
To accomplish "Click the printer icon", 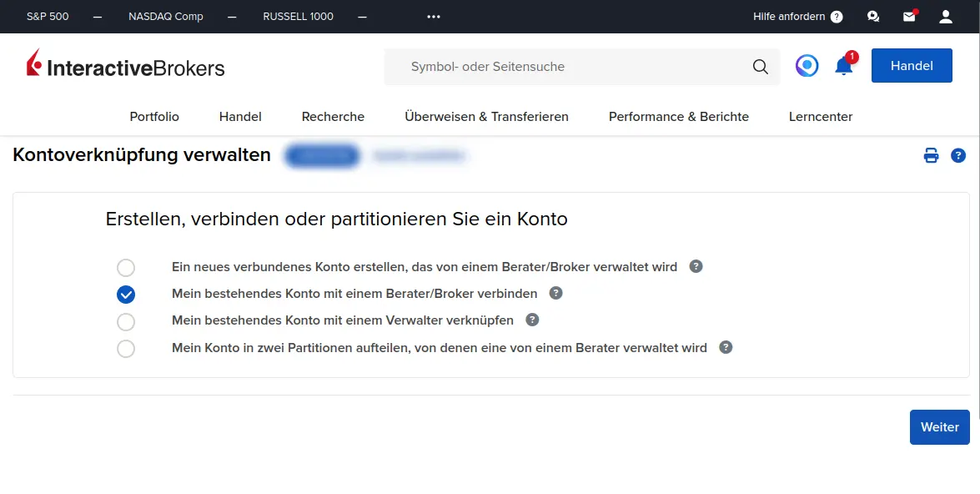I will [931, 155].
